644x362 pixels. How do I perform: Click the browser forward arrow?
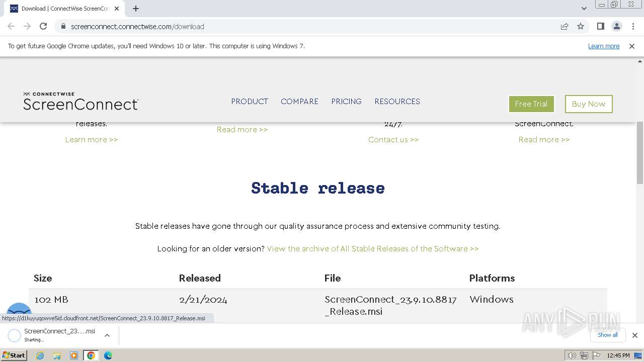27,26
